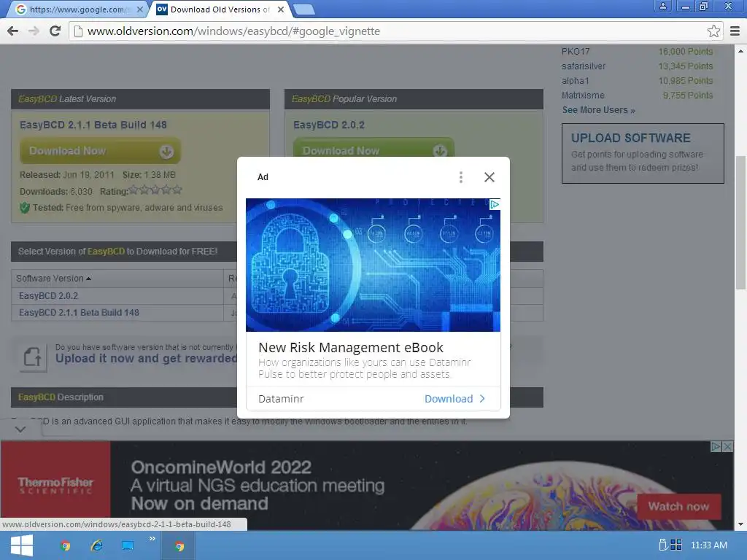The height and width of the screenshot is (560, 747).
Task: Open Chrome hamburger menu
Action: [735, 31]
